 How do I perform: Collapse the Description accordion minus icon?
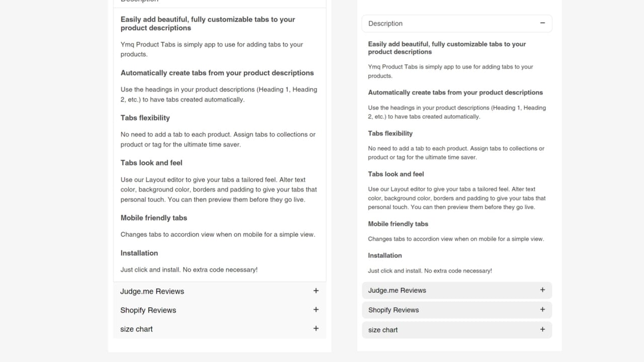point(542,23)
